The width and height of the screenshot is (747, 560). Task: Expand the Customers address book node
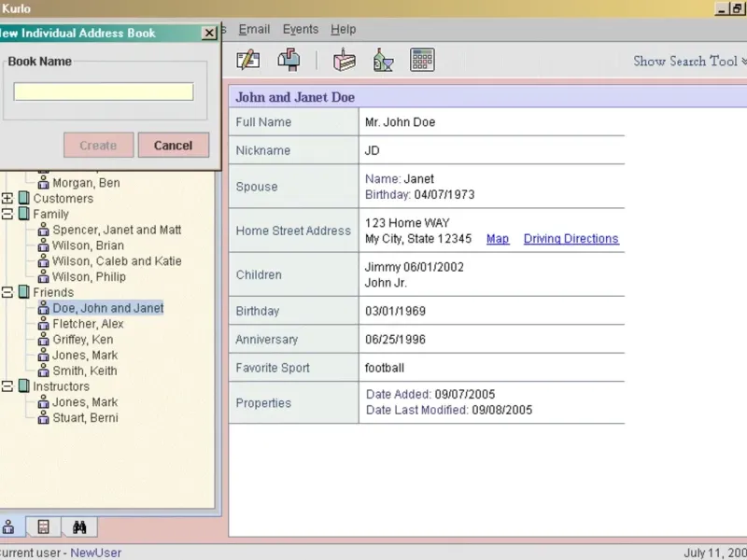pos(7,198)
